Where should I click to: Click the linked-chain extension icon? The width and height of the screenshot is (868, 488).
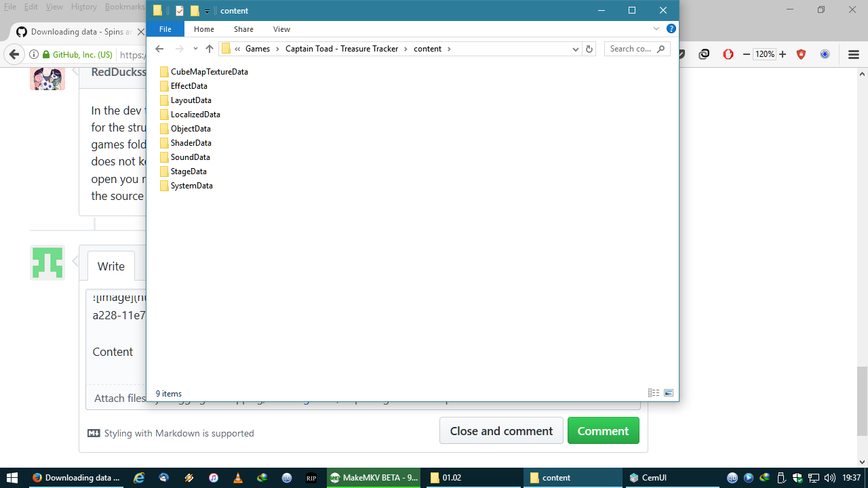point(704,55)
